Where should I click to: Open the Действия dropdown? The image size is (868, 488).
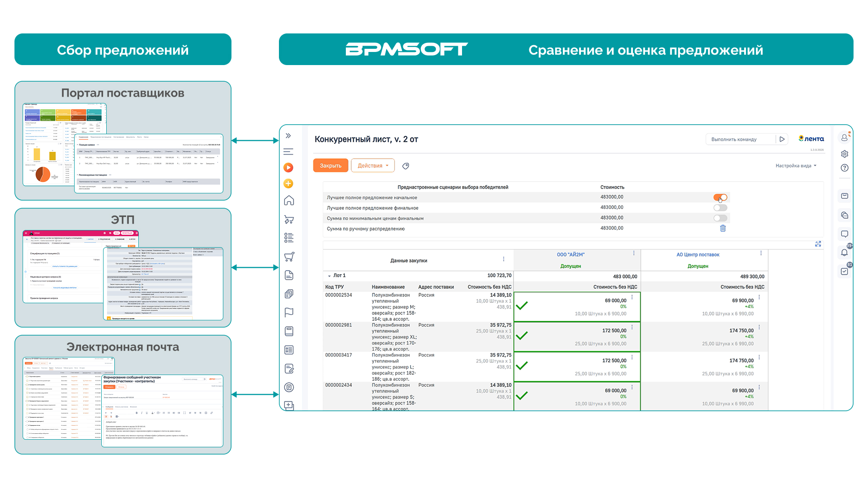click(x=373, y=165)
